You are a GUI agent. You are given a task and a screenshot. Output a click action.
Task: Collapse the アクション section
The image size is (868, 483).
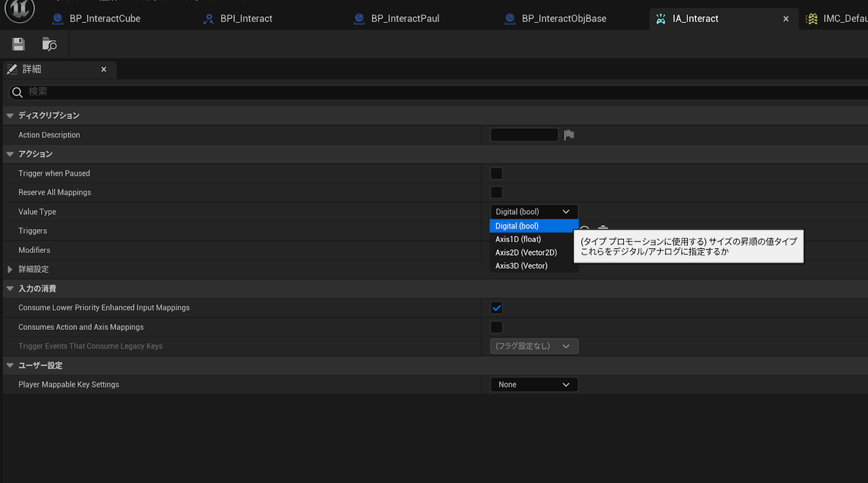pos(10,154)
